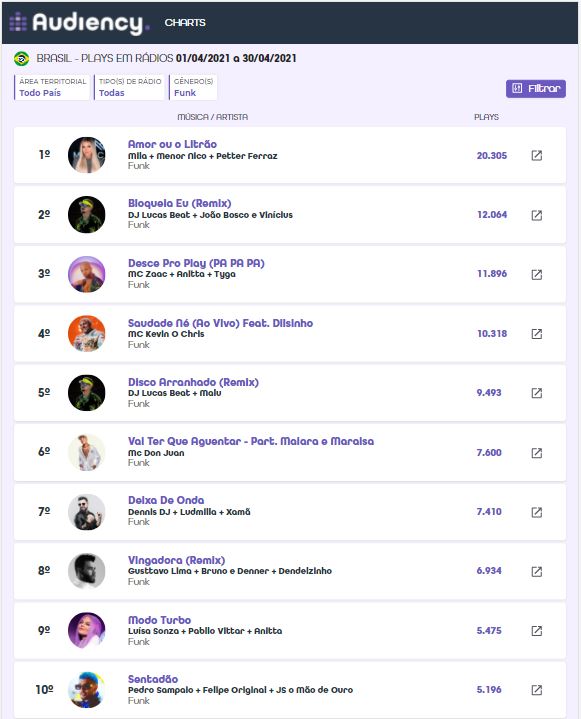Click the Mc Don Juan artist thumbnail
The image size is (581, 719).
pyautogui.click(x=87, y=453)
